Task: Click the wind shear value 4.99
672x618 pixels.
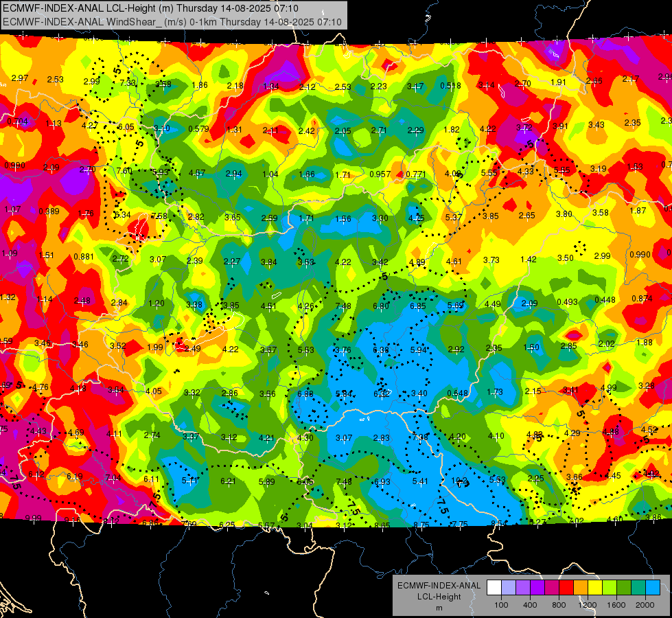Action: 609,387
